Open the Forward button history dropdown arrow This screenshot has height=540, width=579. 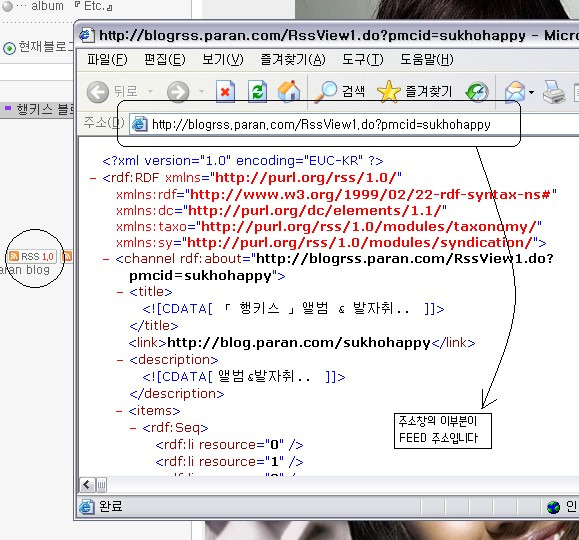click(201, 91)
